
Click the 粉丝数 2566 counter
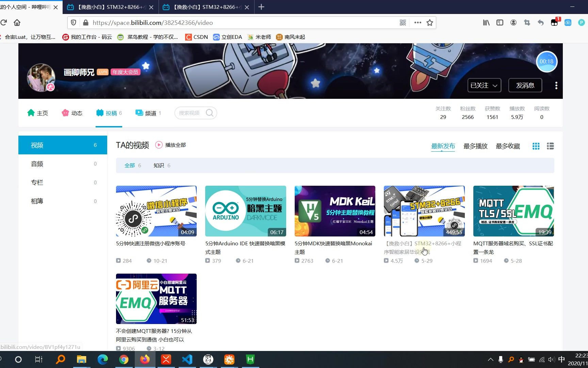click(x=468, y=113)
